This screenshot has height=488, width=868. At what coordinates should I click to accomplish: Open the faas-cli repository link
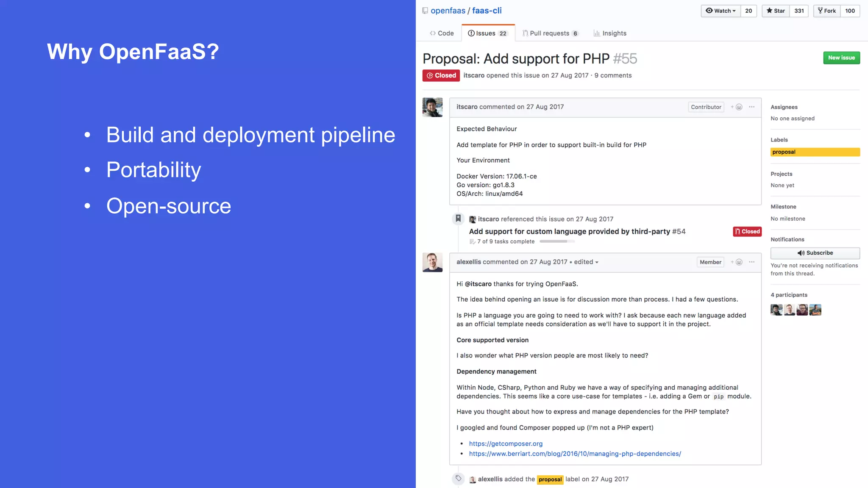(x=487, y=11)
